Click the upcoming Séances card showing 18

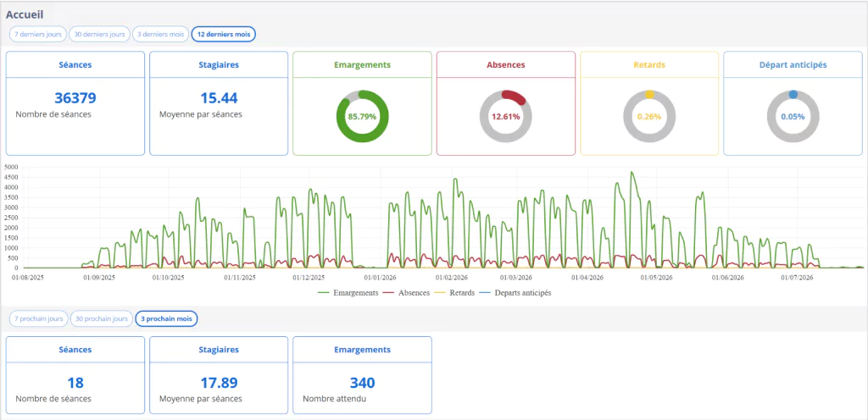(x=75, y=374)
